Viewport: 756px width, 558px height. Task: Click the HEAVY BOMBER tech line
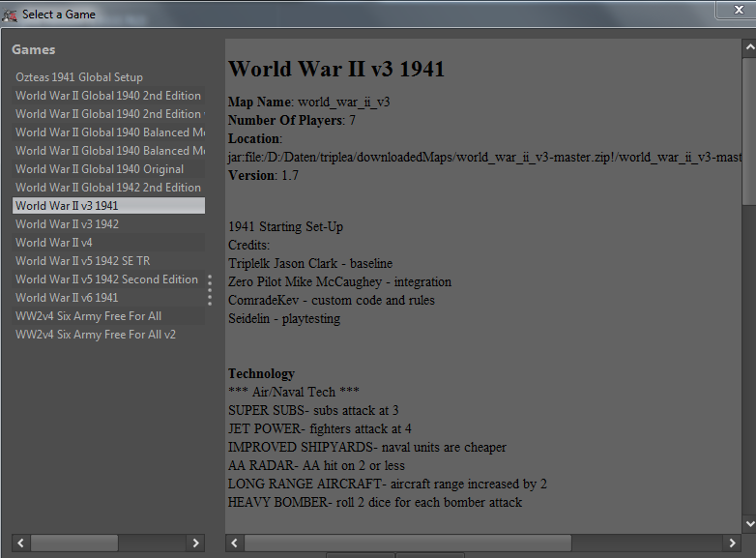pyautogui.click(x=375, y=503)
